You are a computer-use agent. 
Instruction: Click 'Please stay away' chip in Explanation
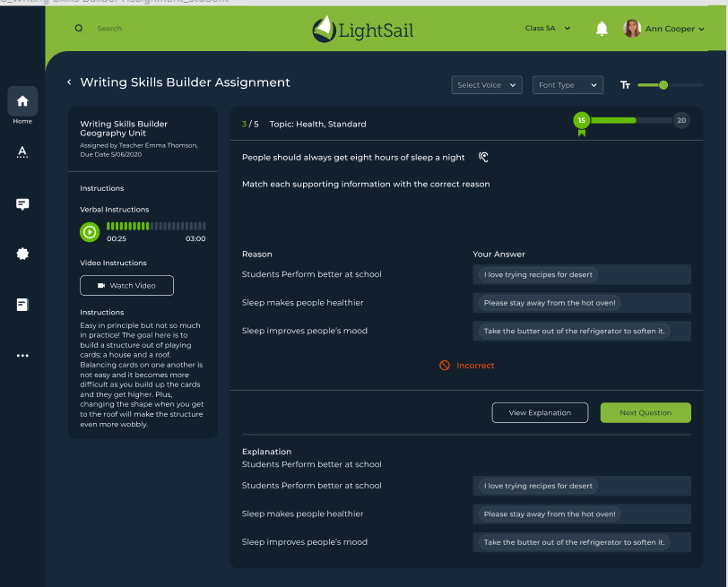(x=550, y=514)
